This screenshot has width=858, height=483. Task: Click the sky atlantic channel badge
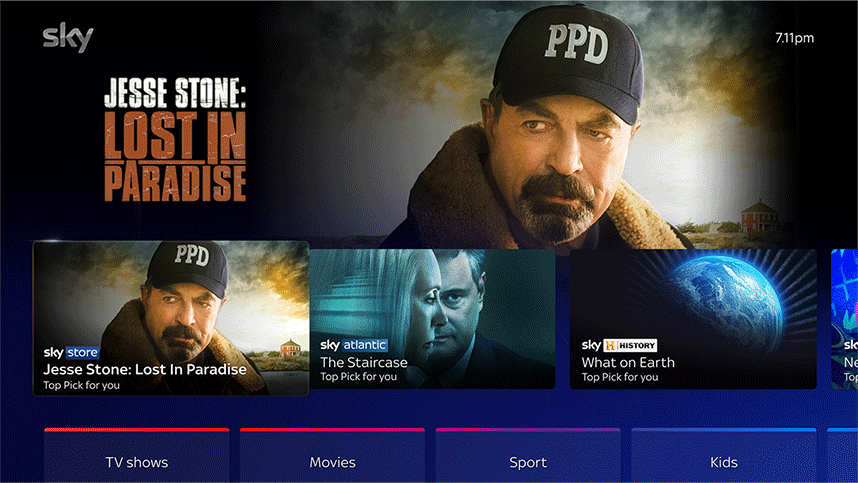pyautogui.click(x=353, y=345)
